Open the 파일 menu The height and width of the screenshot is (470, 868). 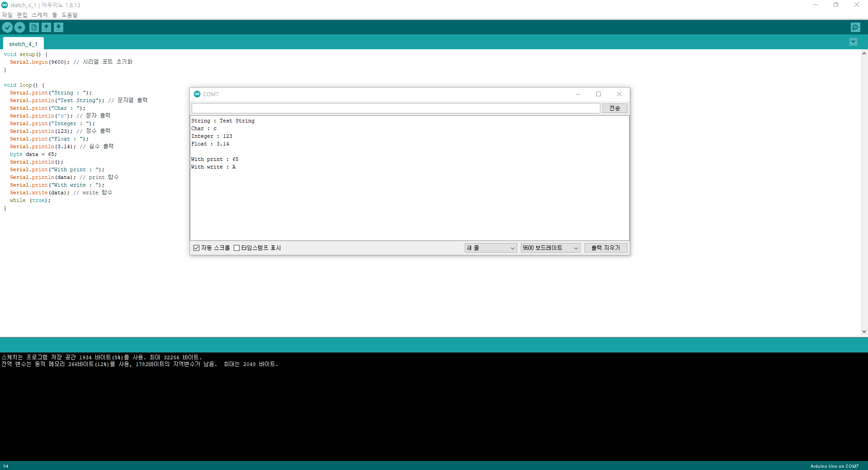(x=7, y=15)
